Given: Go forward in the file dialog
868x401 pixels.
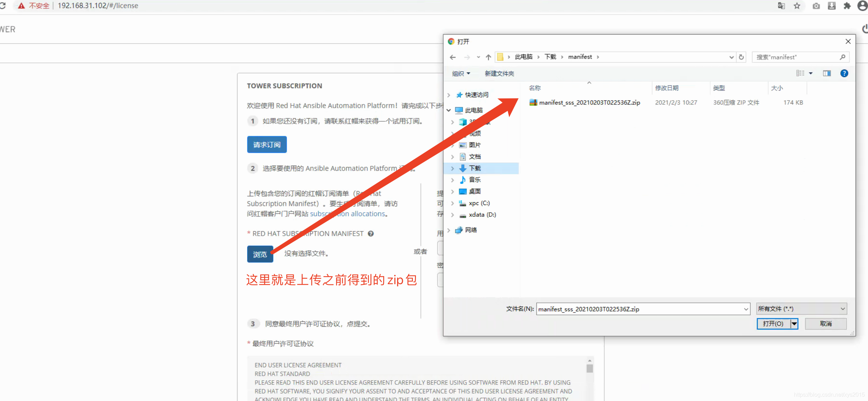Looking at the screenshot, I should [x=467, y=57].
